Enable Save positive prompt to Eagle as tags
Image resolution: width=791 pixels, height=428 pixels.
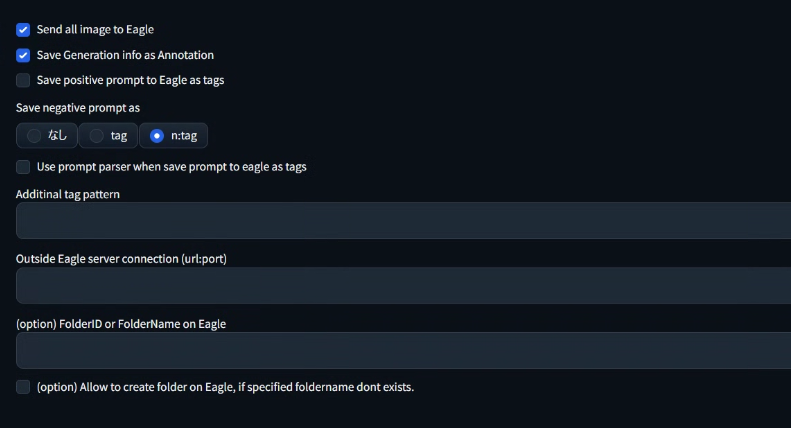click(23, 80)
